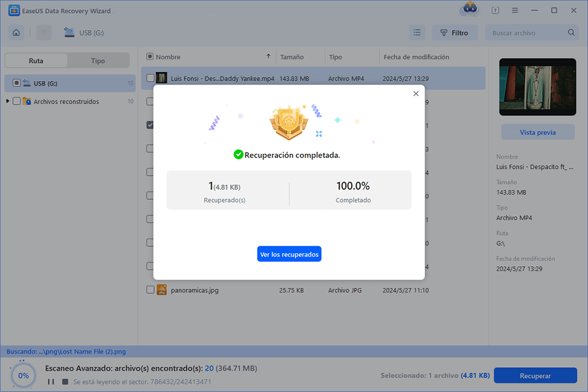
Task: Sort by Nombre column header
Action: pyautogui.click(x=168, y=57)
